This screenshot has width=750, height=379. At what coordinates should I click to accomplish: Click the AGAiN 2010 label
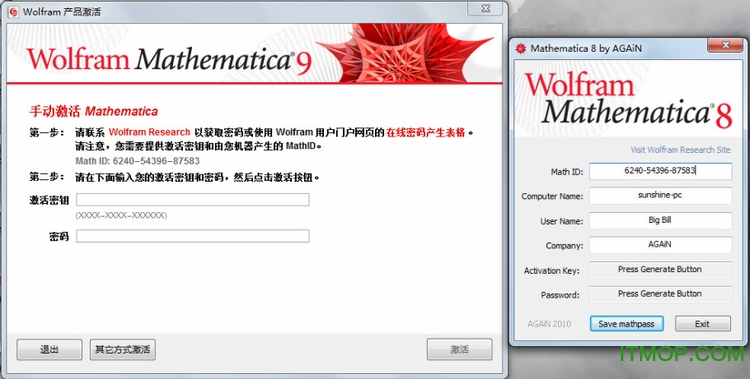click(550, 324)
